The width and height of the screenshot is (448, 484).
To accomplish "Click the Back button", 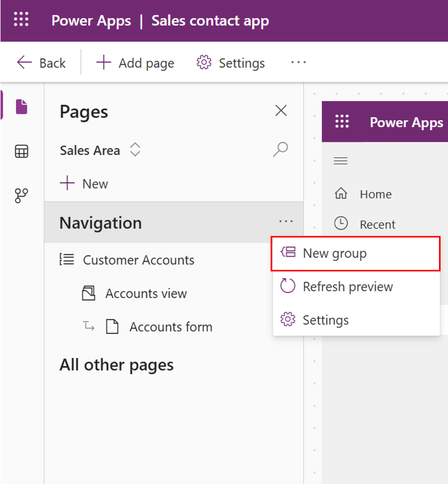I will (41, 63).
